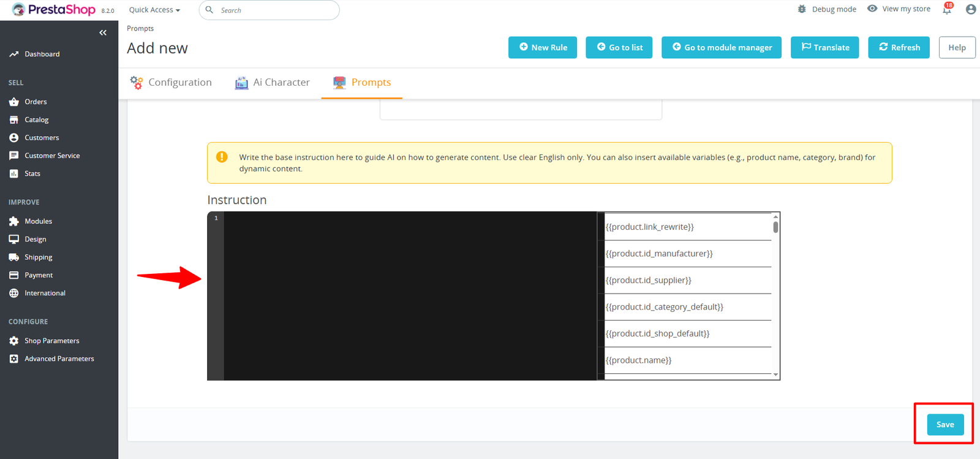980x459 pixels.
Task: Click the Payment card icon
Action: click(x=14, y=275)
